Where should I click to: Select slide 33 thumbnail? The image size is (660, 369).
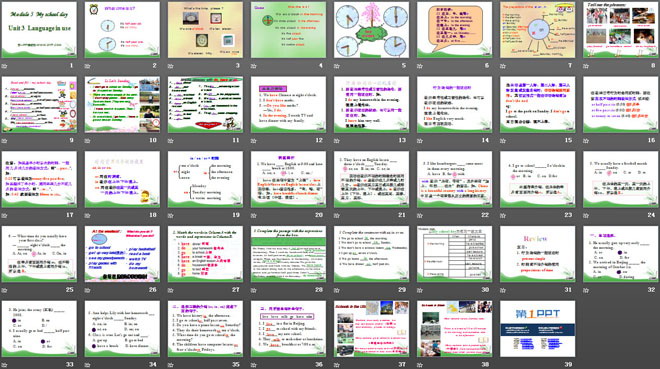tap(39, 329)
